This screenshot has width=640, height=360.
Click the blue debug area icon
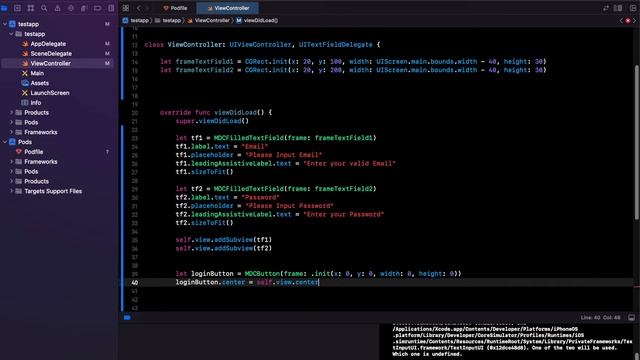127,317
